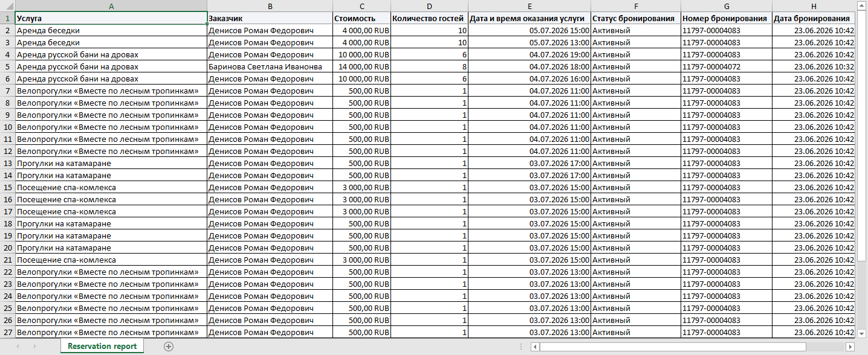Select cell 'Баринова Светлана Ивановна'
The width and height of the screenshot is (868, 355).
pos(270,66)
